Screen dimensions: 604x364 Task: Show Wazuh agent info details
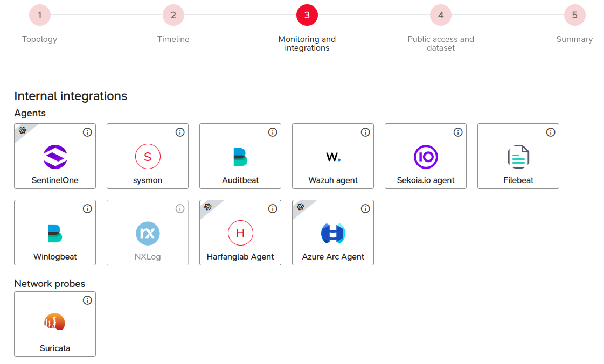(365, 132)
